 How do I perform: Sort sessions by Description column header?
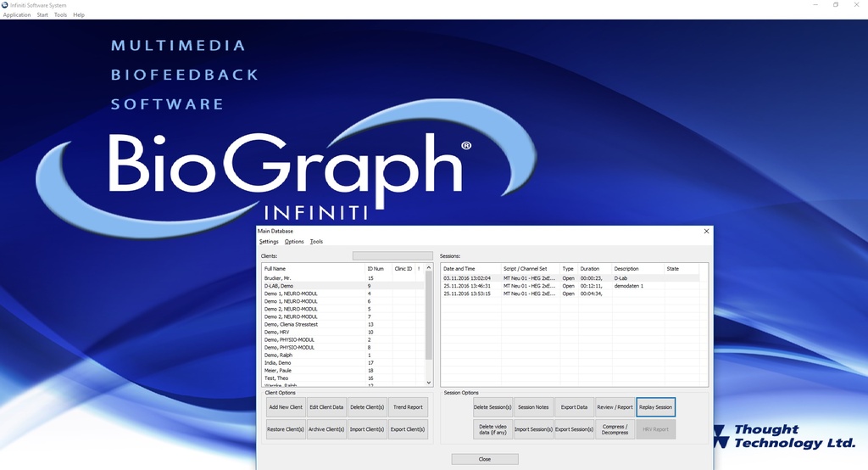click(638, 269)
